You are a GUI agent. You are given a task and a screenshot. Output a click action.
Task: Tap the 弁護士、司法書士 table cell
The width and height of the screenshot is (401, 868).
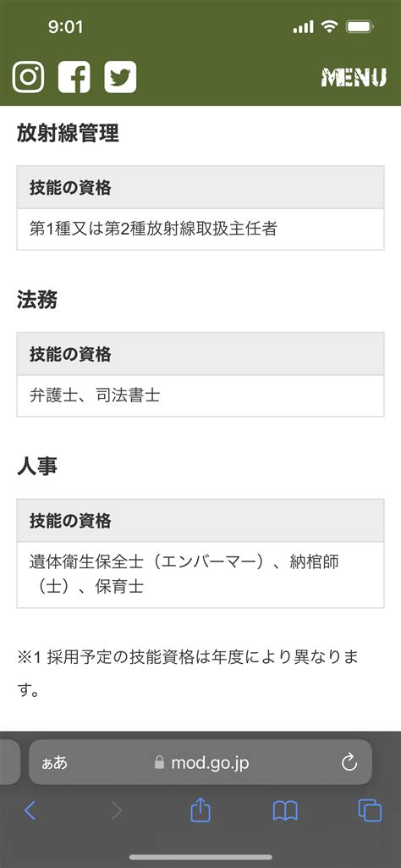(200, 395)
